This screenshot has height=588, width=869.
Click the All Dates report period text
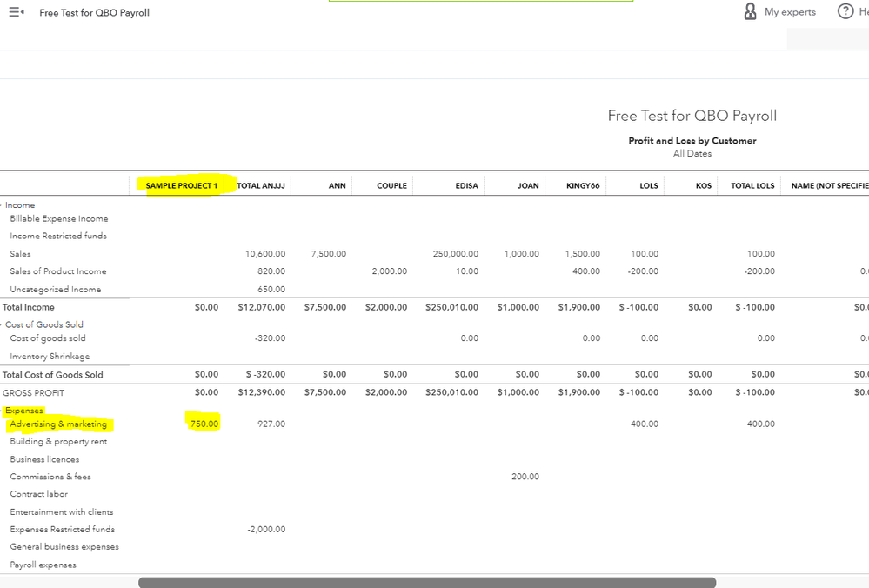point(692,153)
